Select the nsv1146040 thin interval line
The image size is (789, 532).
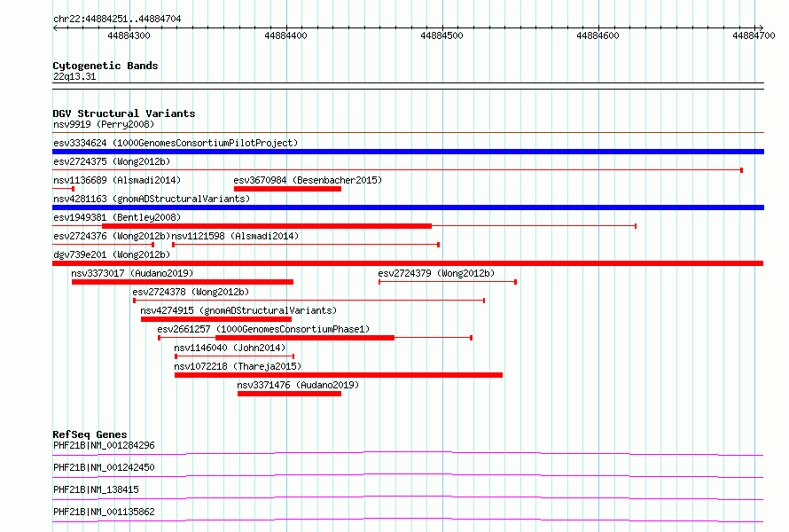pos(235,356)
